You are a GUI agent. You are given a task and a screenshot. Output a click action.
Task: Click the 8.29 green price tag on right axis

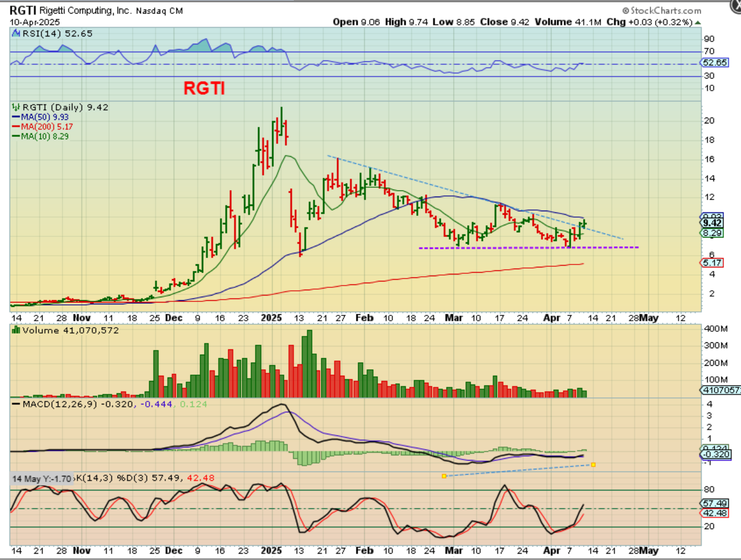tap(712, 233)
